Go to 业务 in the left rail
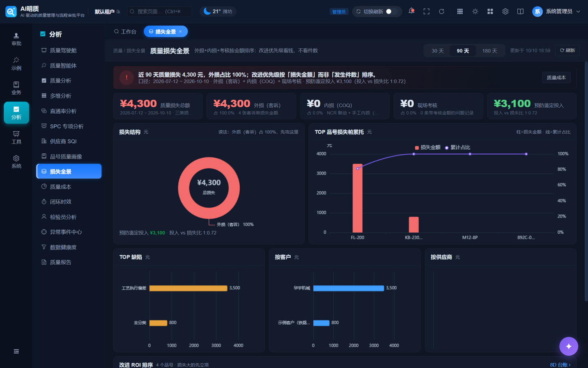Viewport: 588px width, 368px height. click(16, 88)
